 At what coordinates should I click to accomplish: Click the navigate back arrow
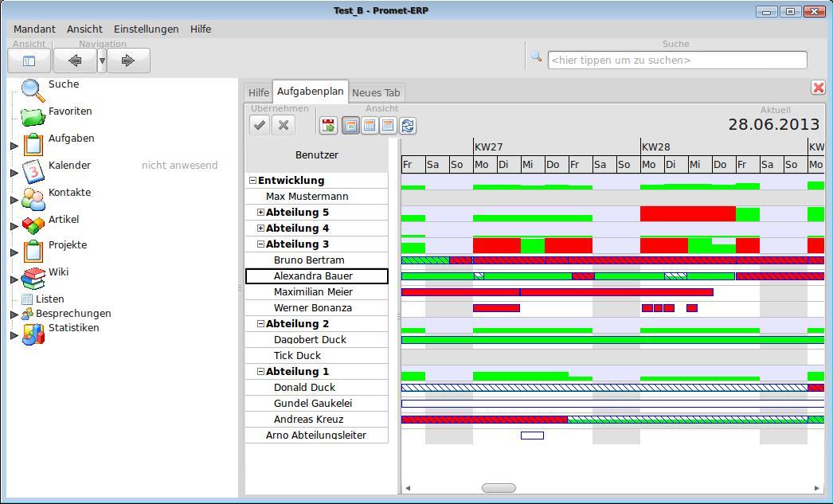(x=75, y=61)
